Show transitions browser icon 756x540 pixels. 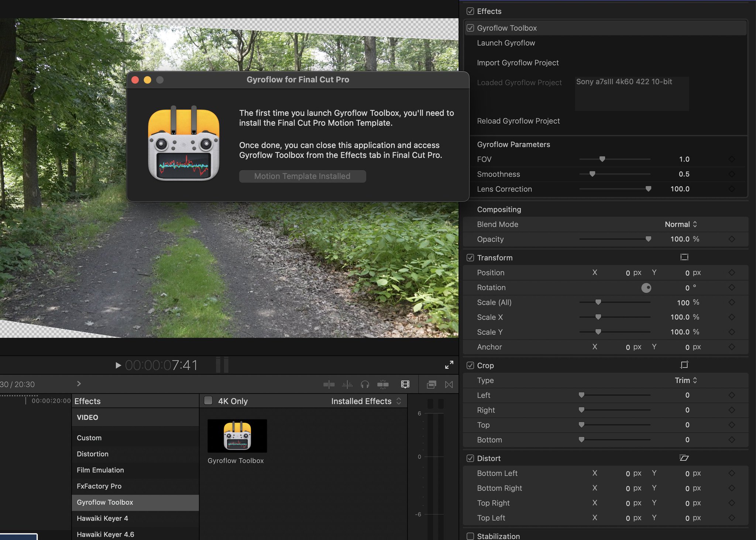[449, 384]
